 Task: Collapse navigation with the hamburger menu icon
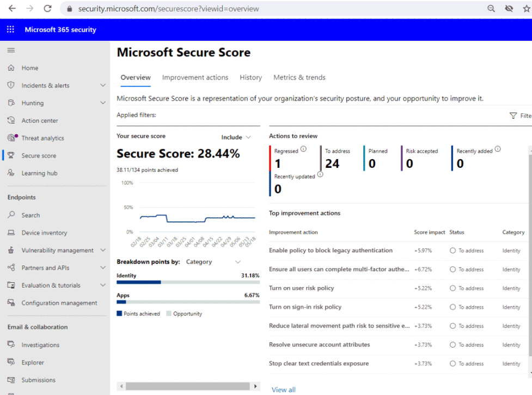coord(11,50)
